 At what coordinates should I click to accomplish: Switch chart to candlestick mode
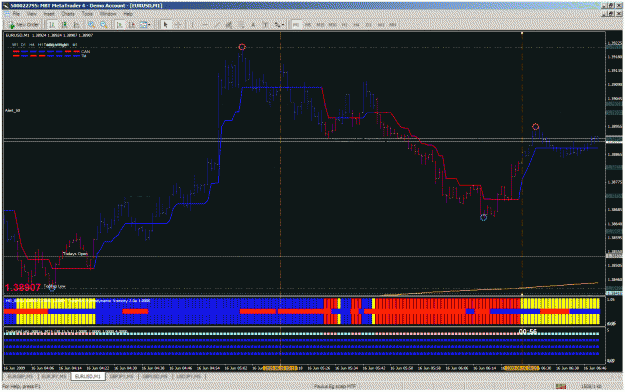(x=64, y=25)
